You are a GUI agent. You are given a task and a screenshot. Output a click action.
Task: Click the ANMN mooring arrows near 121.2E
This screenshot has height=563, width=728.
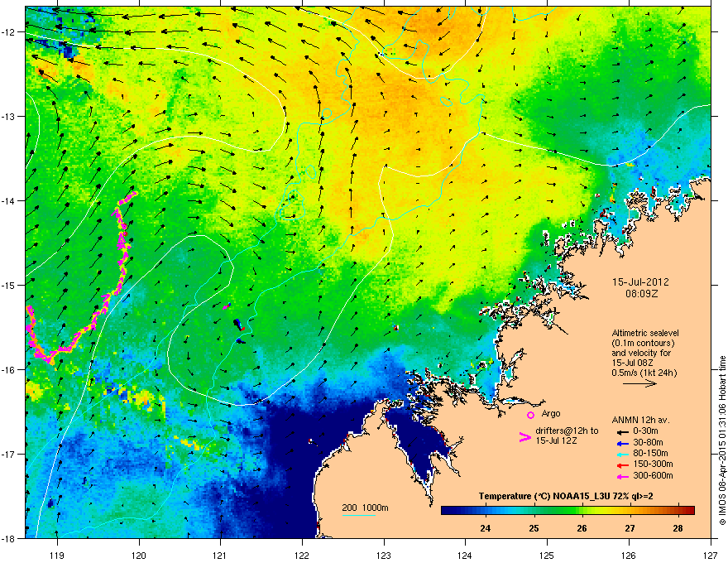tap(239, 325)
